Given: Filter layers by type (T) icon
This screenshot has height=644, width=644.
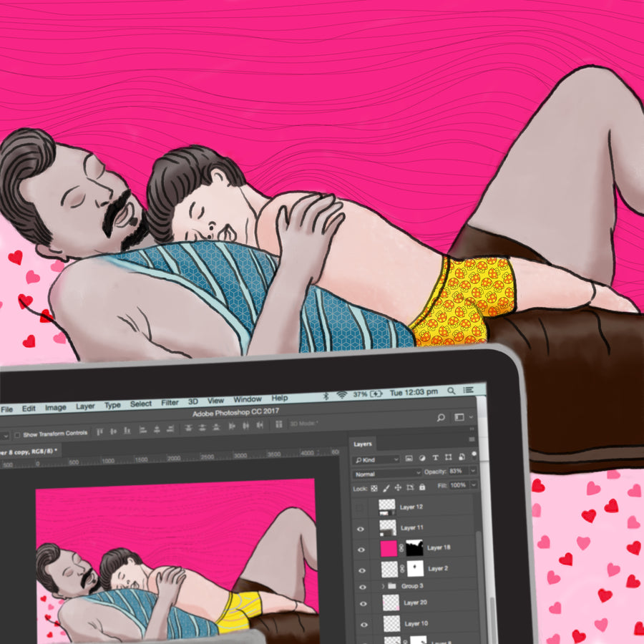Looking at the screenshot, I should pos(435,458).
